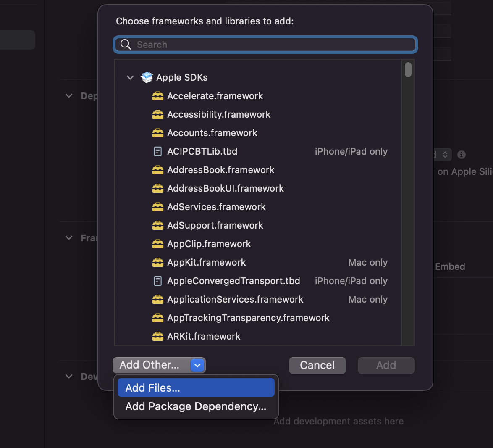Image resolution: width=493 pixels, height=448 pixels.
Task: Click the Apple SDKs label
Action: point(182,77)
